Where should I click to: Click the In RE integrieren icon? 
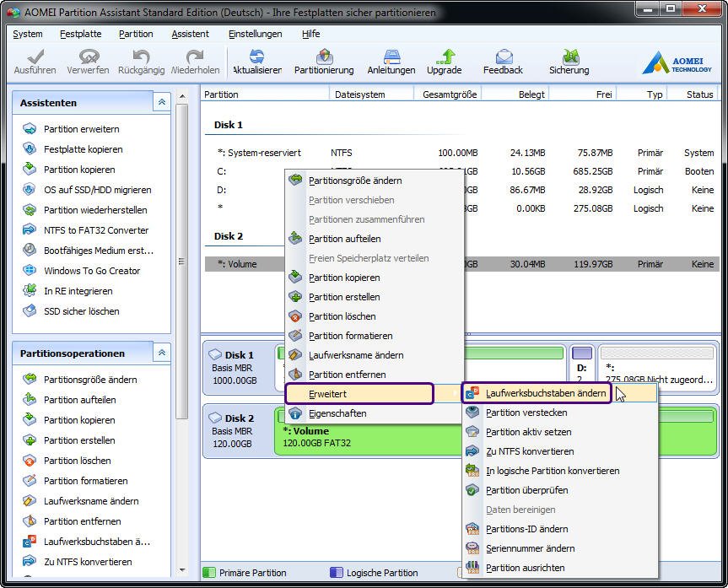click(30, 291)
